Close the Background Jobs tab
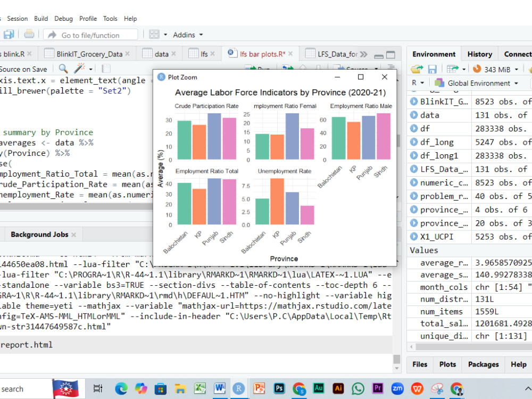The width and height of the screenshot is (532, 399). click(x=74, y=235)
